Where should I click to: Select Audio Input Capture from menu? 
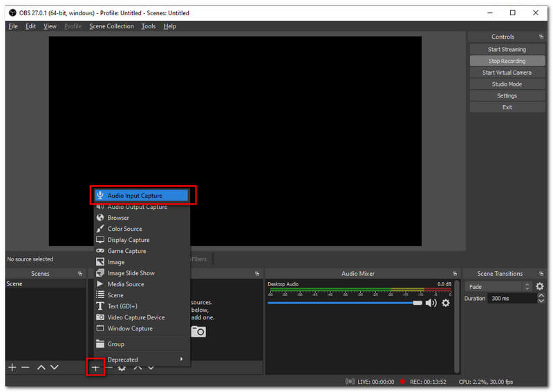click(142, 196)
